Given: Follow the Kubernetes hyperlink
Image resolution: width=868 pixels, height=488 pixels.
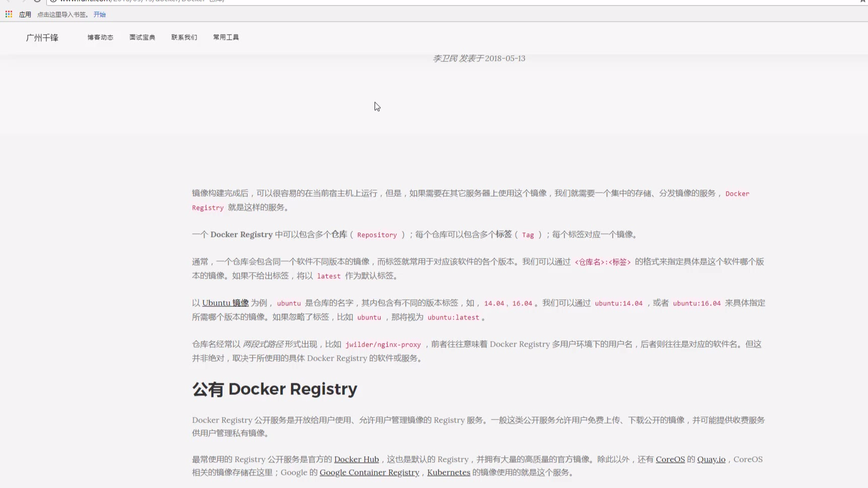Looking at the screenshot, I should pyautogui.click(x=448, y=472).
